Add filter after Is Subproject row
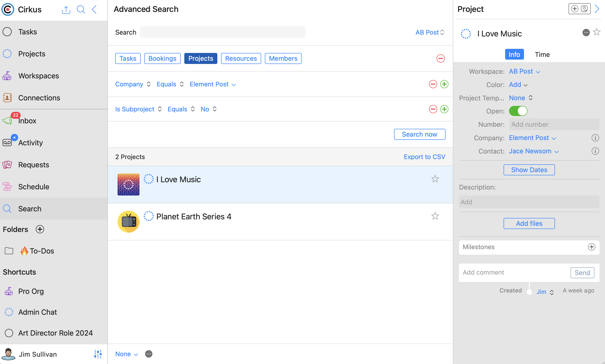605x364 pixels. click(444, 109)
